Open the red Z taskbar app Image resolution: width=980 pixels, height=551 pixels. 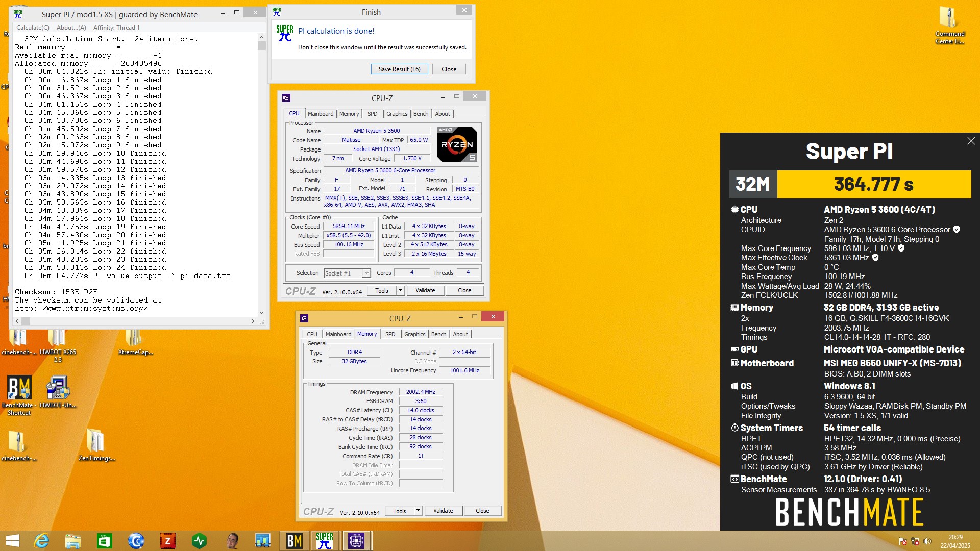tap(167, 541)
